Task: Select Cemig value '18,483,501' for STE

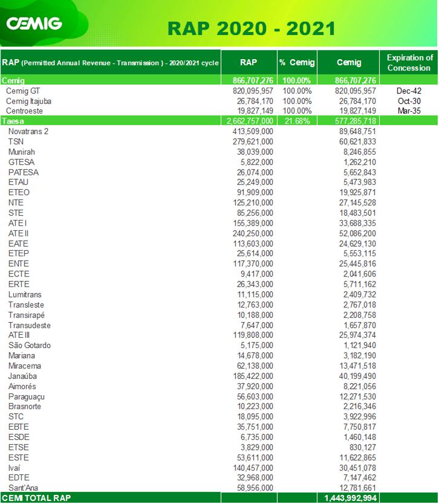Action: click(x=357, y=213)
